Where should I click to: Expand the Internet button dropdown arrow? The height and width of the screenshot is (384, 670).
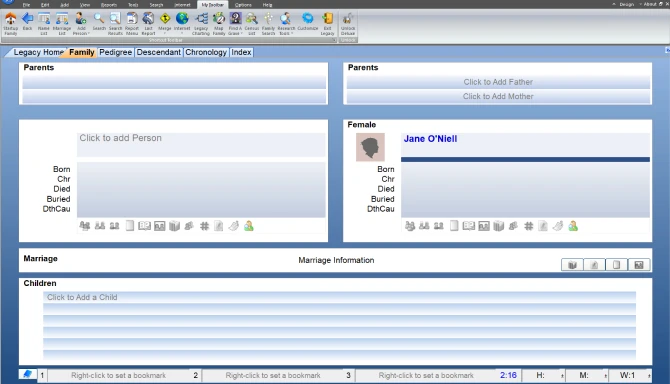click(182, 34)
